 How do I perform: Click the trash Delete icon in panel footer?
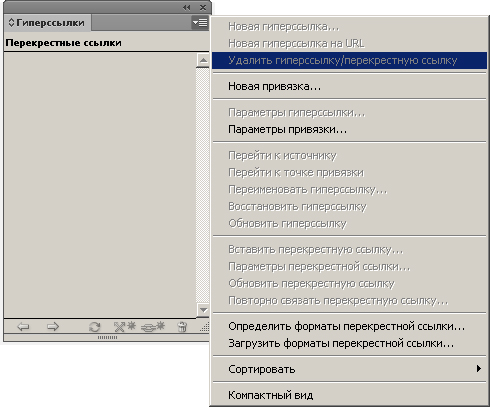pos(182,327)
